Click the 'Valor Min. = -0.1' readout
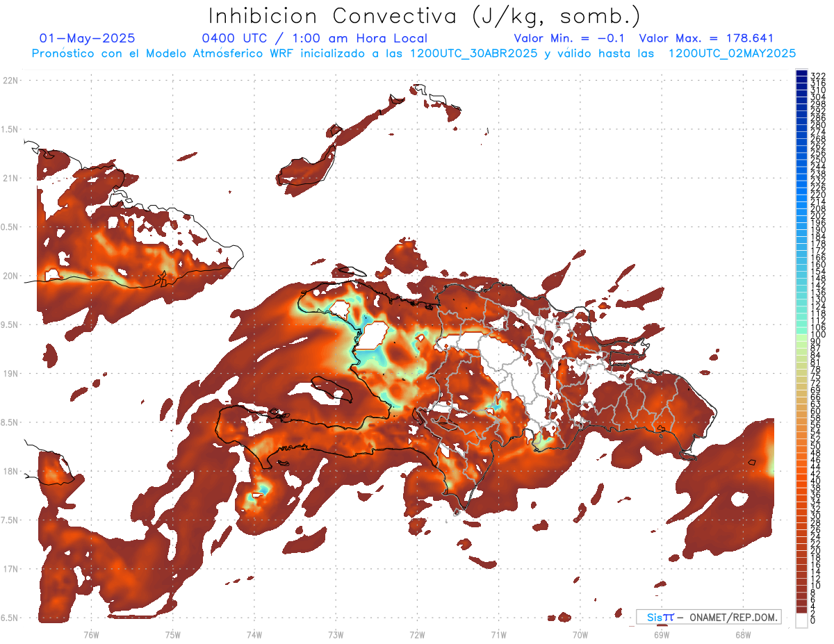The width and height of the screenshot is (834, 644). 570,38
